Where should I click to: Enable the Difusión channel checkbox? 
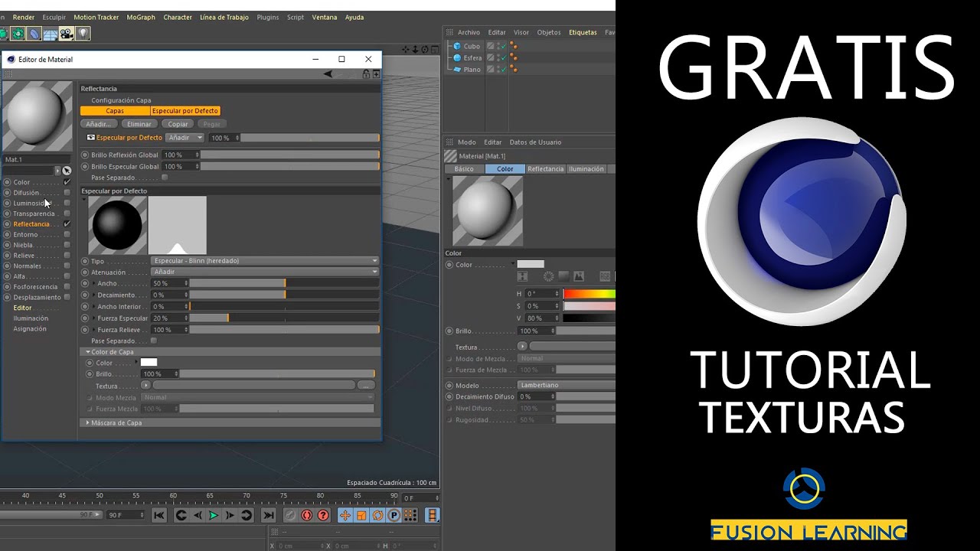(x=67, y=193)
